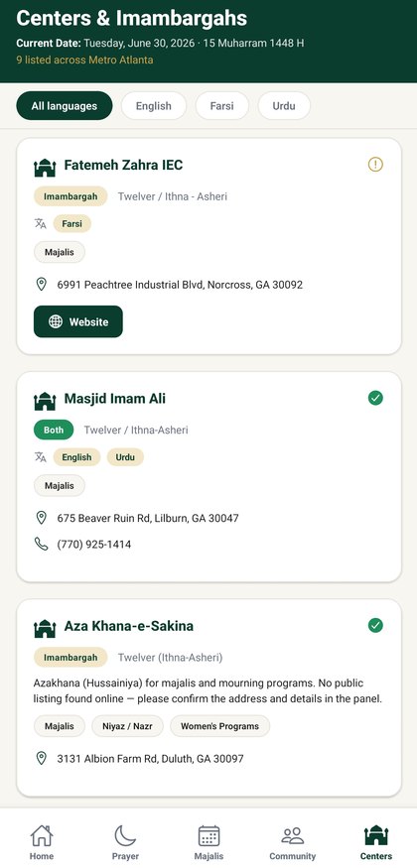Screen dimensions: 417x868
Task: Filter centers by Farsi language
Action: [x=221, y=106]
